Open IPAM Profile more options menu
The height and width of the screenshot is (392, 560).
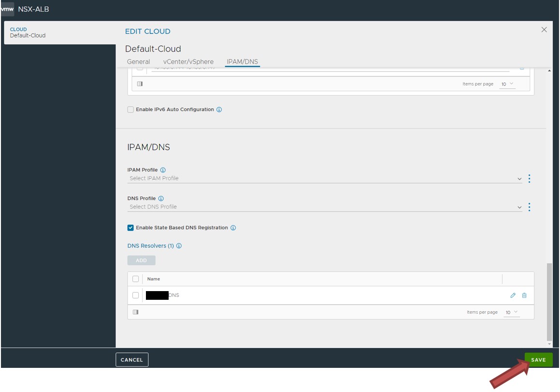click(529, 178)
